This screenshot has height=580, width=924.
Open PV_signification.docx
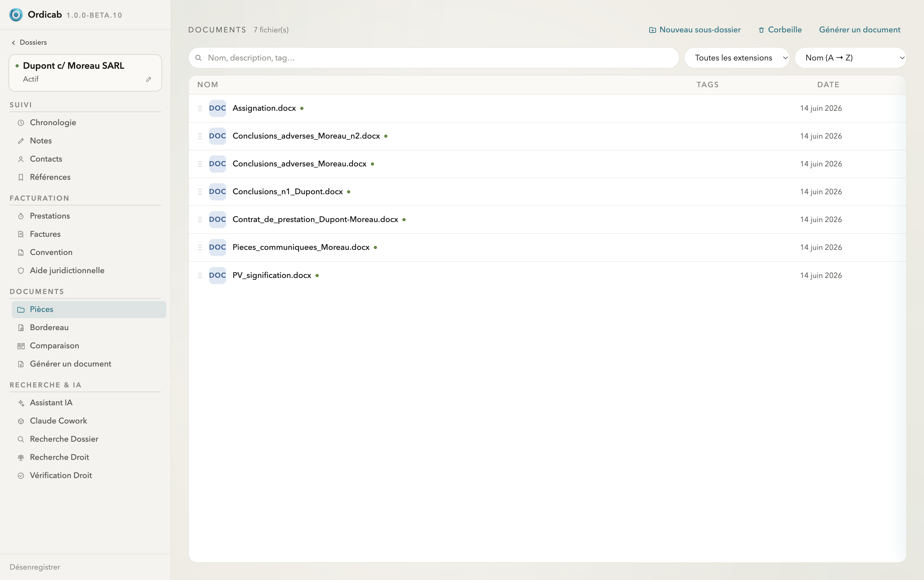tap(272, 275)
